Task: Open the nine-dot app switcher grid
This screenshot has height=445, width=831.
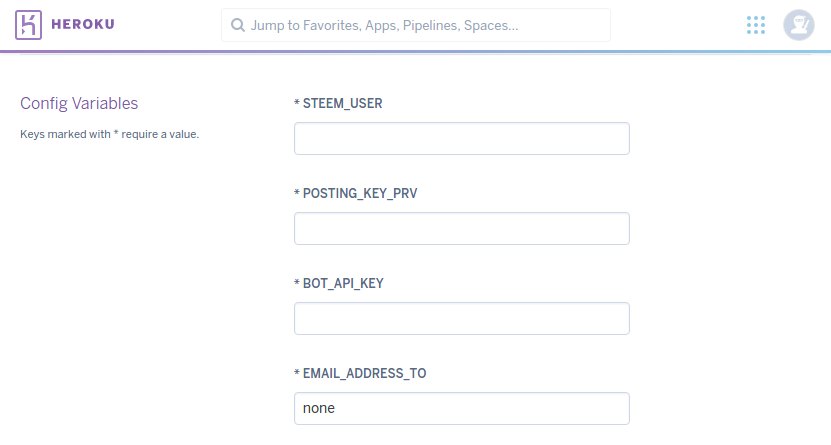Action: pos(756,25)
